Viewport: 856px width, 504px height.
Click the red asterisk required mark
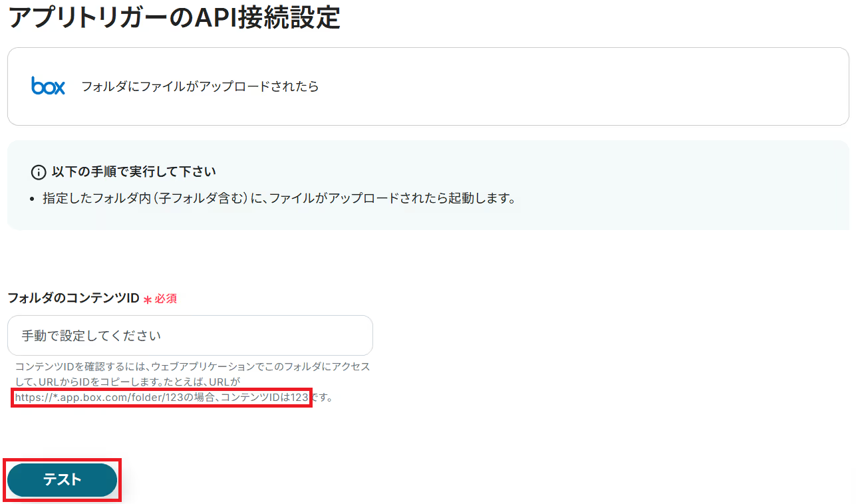pos(148,299)
